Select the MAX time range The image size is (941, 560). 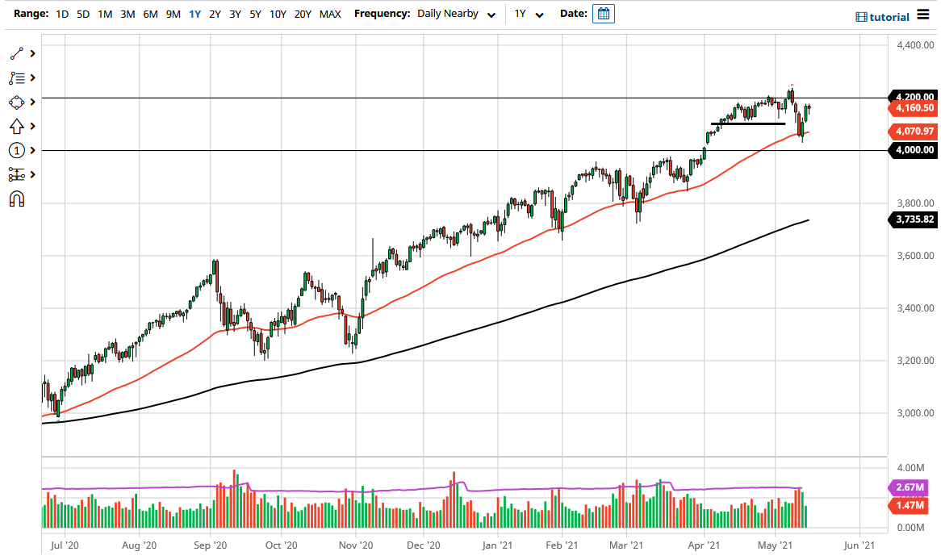[330, 14]
